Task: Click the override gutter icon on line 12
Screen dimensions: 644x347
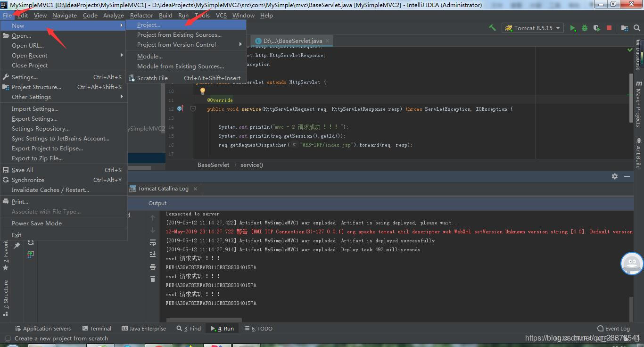Action: click(180, 109)
